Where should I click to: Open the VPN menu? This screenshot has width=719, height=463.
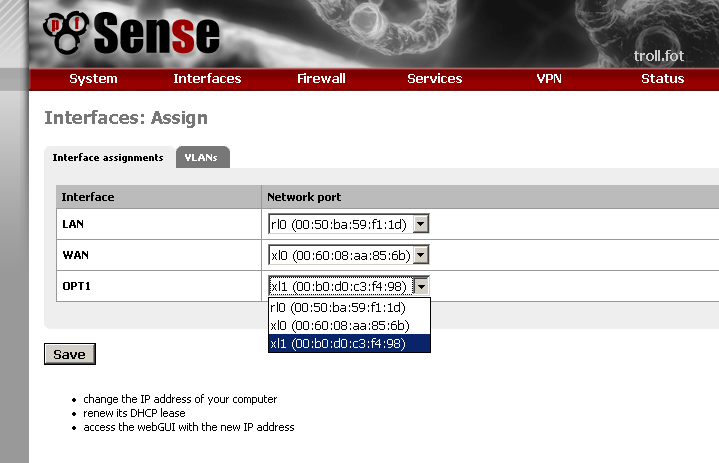pyautogui.click(x=549, y=79)
